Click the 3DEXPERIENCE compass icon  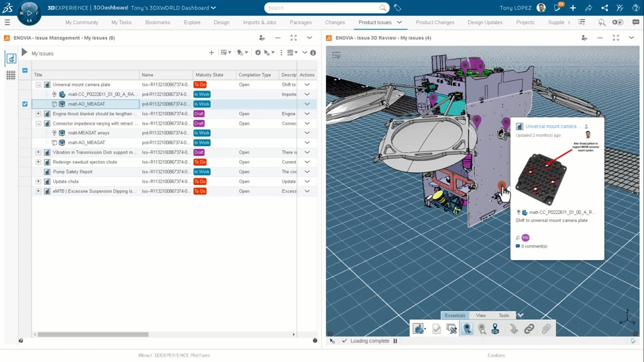tap(29, 13)
